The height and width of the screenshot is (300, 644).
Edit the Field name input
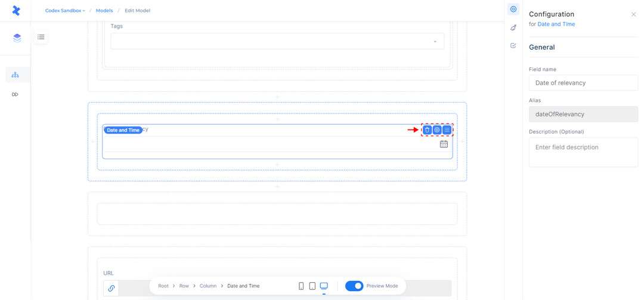coord(583,82)
